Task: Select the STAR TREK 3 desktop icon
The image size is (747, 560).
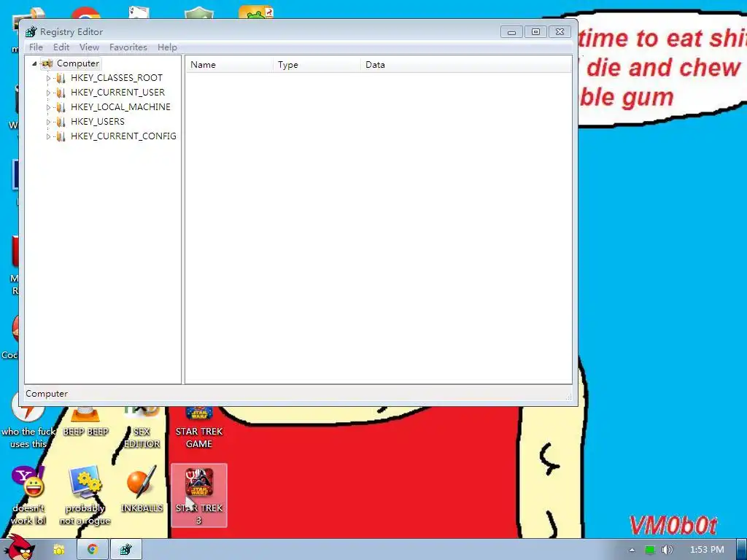Action: tap(199, 495)
